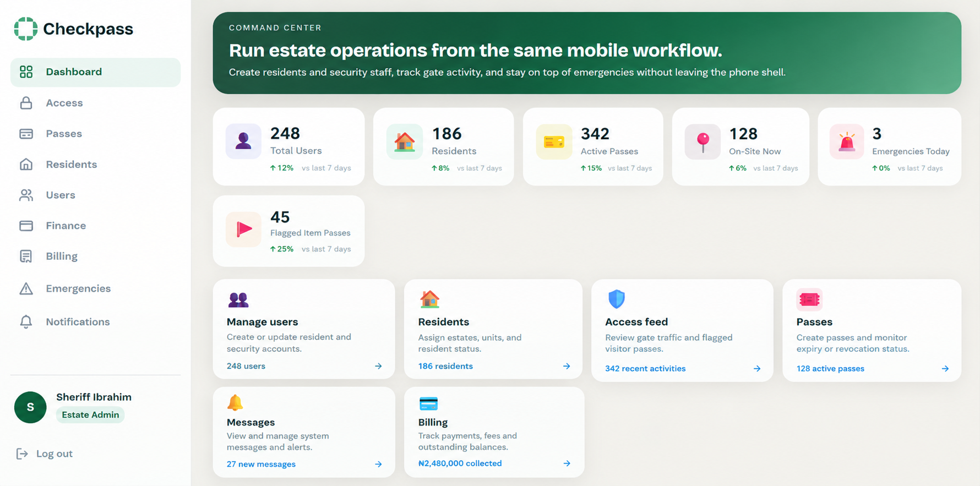Open the 248 users link

246,366
